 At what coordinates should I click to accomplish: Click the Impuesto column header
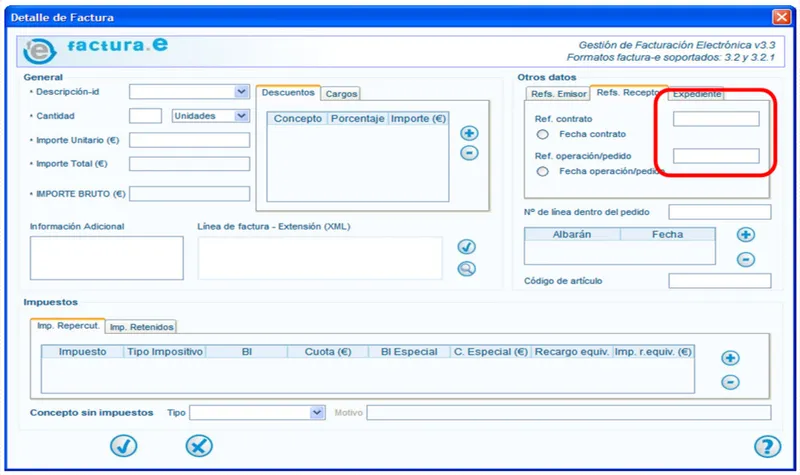pos(83,352)
